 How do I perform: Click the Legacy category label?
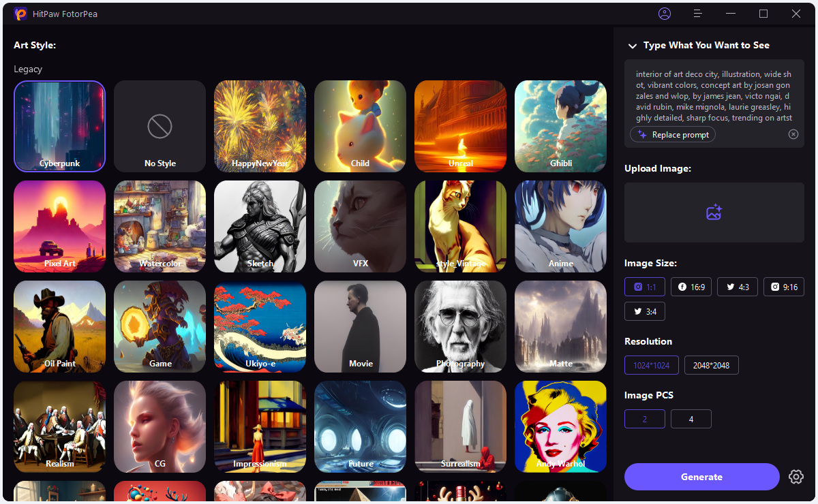tap(28, 69)
